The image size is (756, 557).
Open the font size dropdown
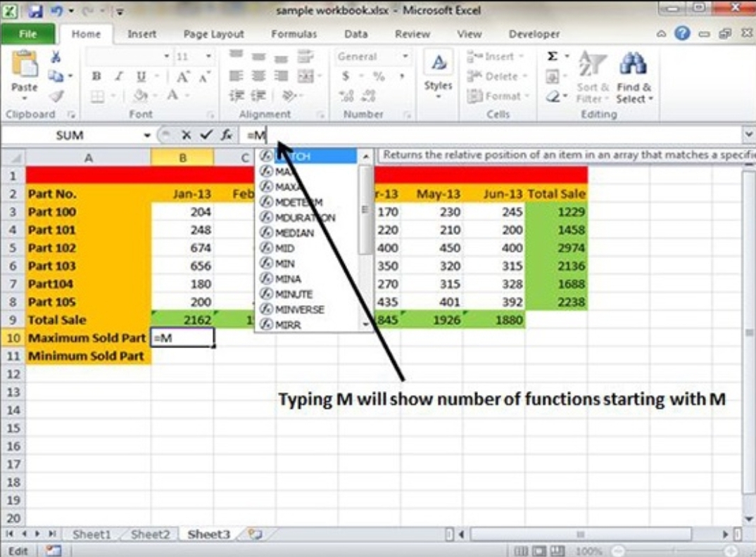(208, 56)
